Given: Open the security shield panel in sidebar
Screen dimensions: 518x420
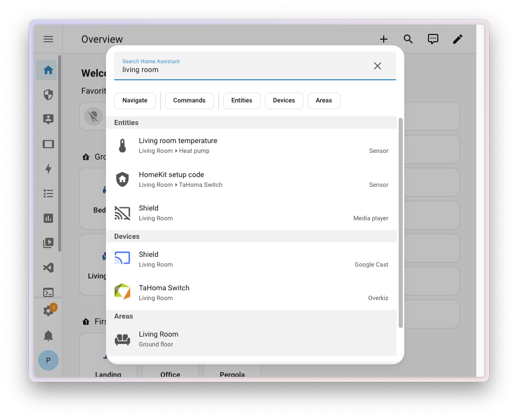Looking at the screenshot, I should click(x=48, y=95).
